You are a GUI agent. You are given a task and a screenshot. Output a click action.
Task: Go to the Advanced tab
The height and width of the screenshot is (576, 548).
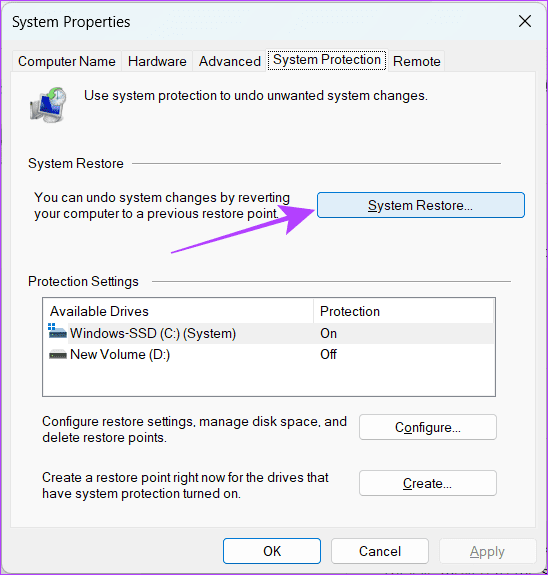(x=230, y=61)
